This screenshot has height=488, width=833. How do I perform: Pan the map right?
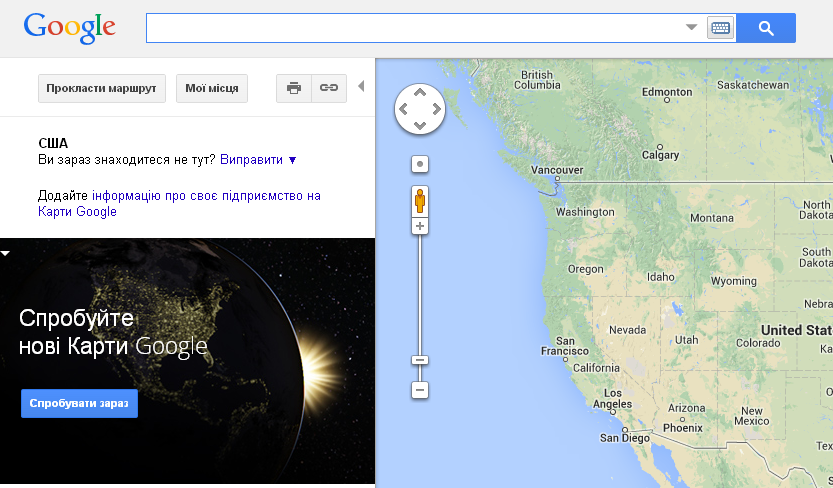click(x=437, y=109)
